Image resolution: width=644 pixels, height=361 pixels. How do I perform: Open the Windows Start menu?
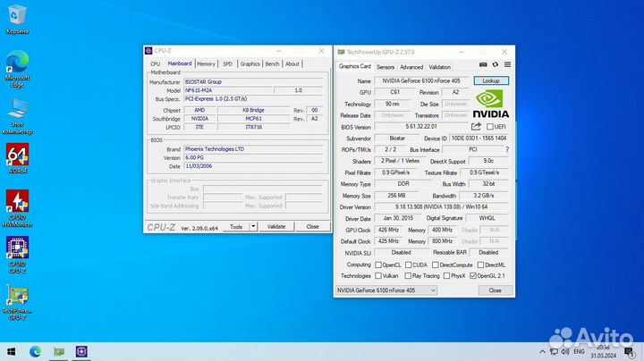point(12,351)
